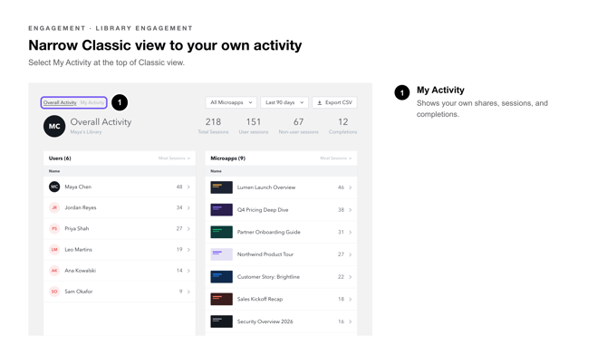Expand Jordan Reyes row chevron
607x364 pixels.
pos(188,207)
